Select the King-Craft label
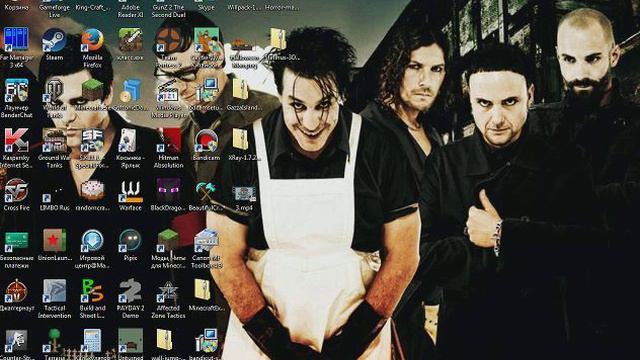The height and width of the screenshot is (360, 640). 92,7
